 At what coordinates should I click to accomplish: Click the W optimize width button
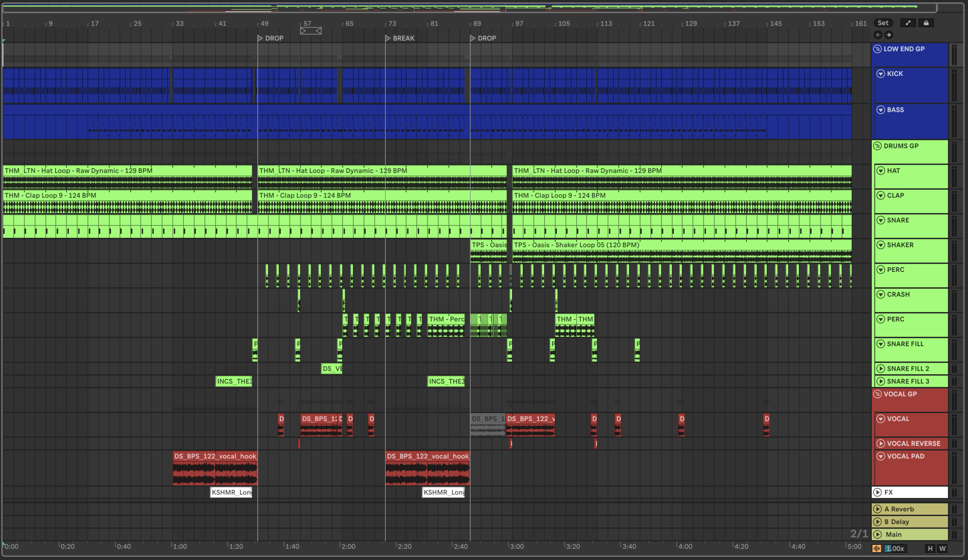[942, 549]
